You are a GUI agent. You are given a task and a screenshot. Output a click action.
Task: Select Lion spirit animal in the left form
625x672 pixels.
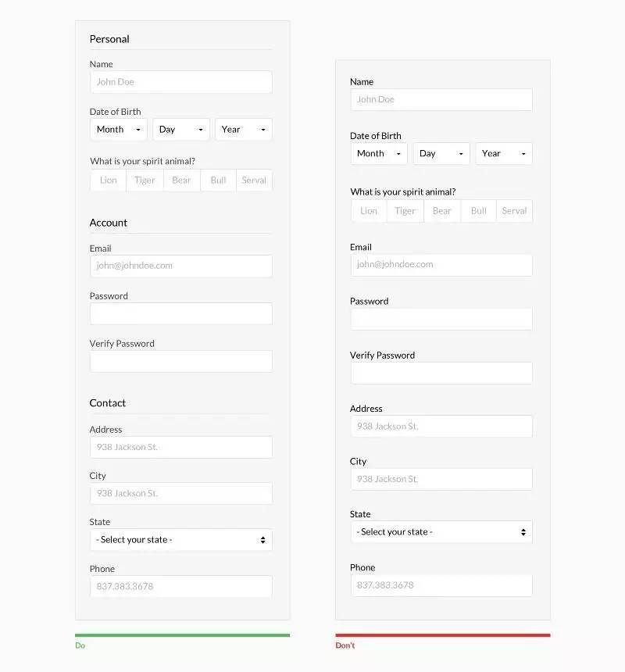coord(109,181)
